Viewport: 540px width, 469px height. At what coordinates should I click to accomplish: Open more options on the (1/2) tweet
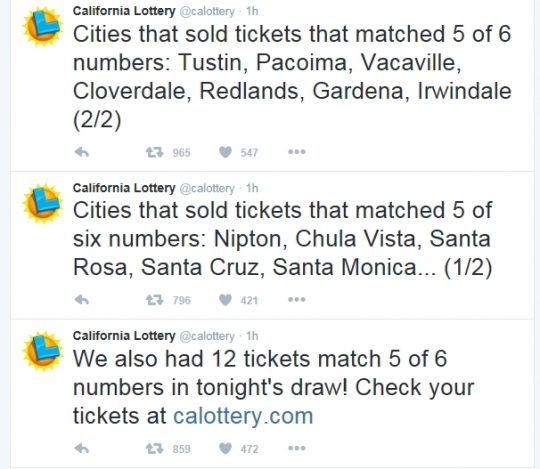(x=297, y=300)
